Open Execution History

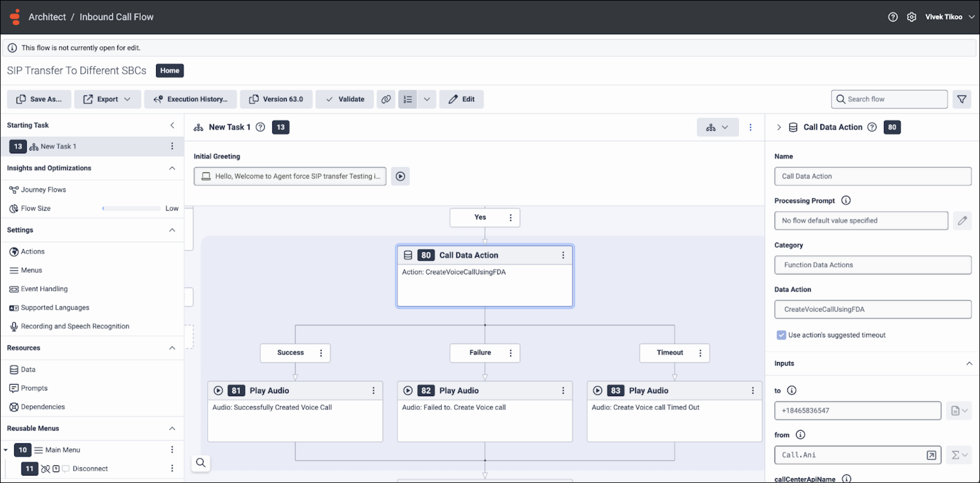[190, 99]
